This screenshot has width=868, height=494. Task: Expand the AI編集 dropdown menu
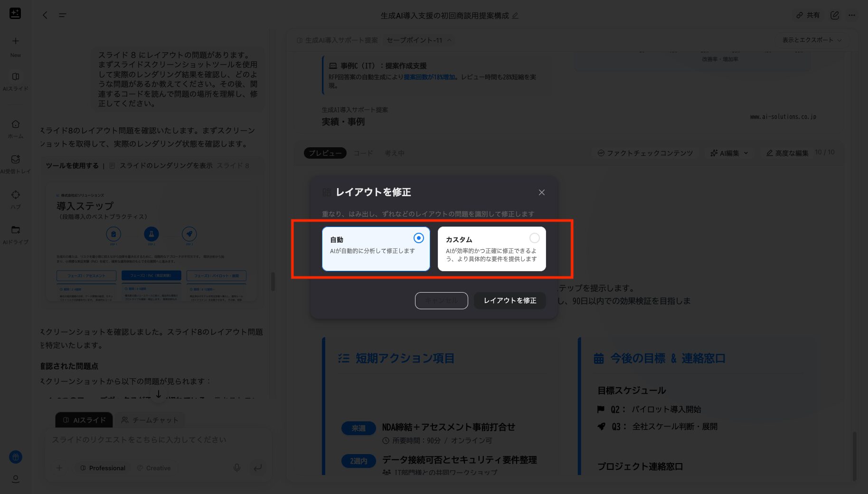point(729,153)
